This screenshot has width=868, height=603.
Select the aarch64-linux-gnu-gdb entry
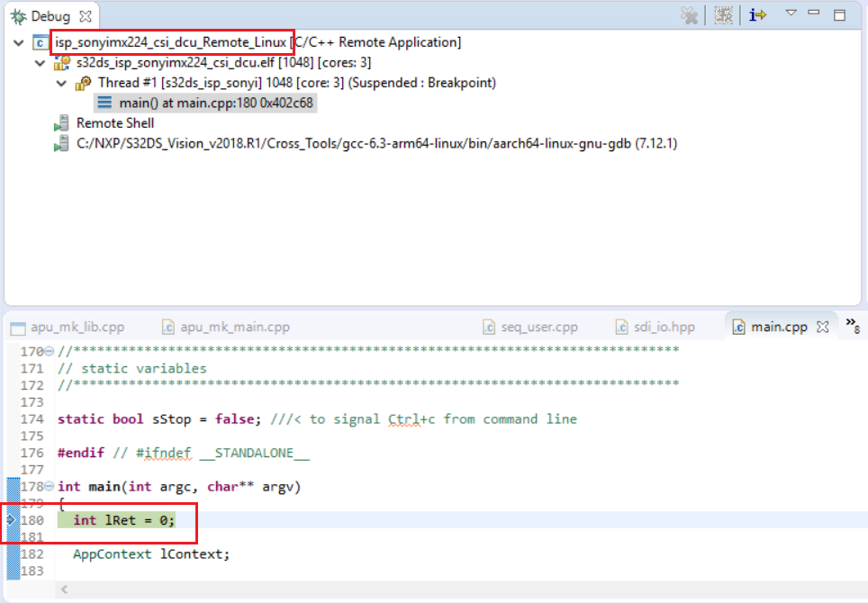376,144
